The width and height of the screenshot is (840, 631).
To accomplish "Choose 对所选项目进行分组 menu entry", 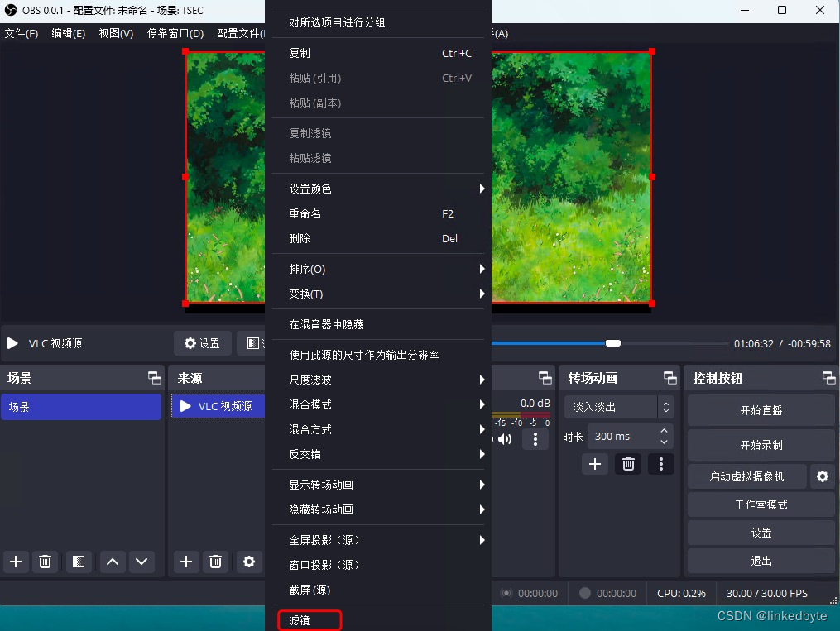I will pos(378,22).
